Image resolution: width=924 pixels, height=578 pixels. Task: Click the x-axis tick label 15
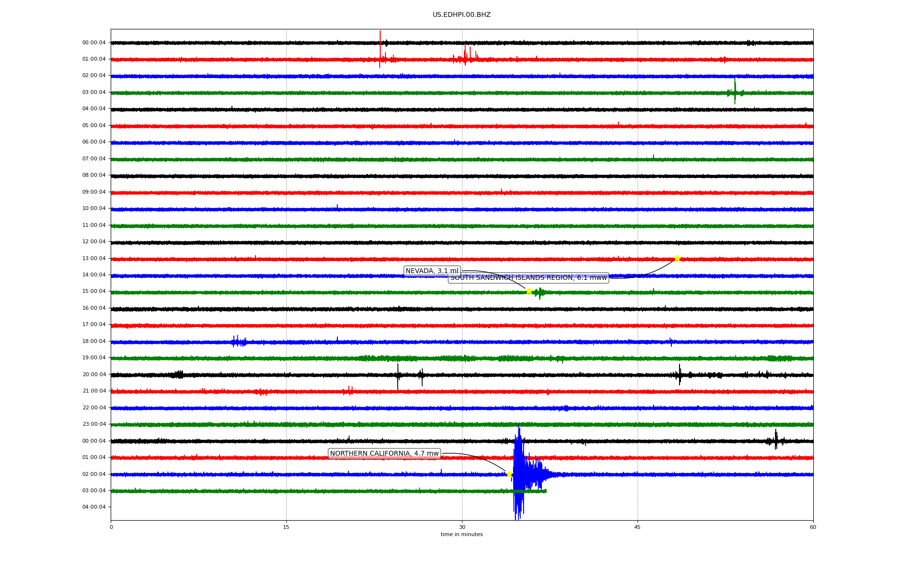(x=286, y=527)
